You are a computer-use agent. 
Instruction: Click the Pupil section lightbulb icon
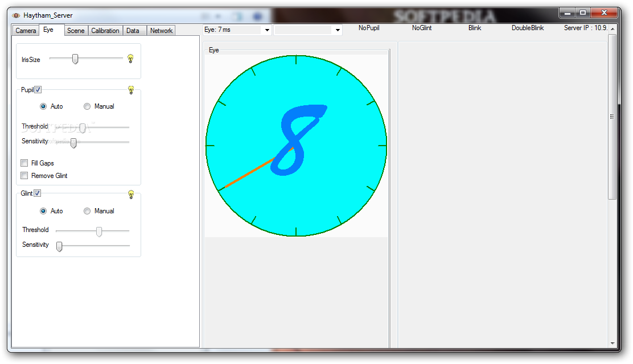pyautogui.click(x=131, y=90)
